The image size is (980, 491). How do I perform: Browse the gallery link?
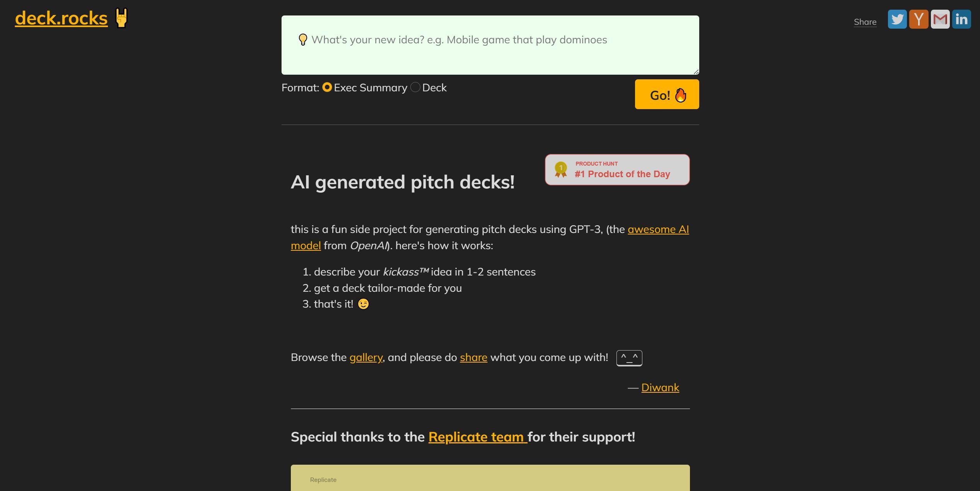[365, 358]
